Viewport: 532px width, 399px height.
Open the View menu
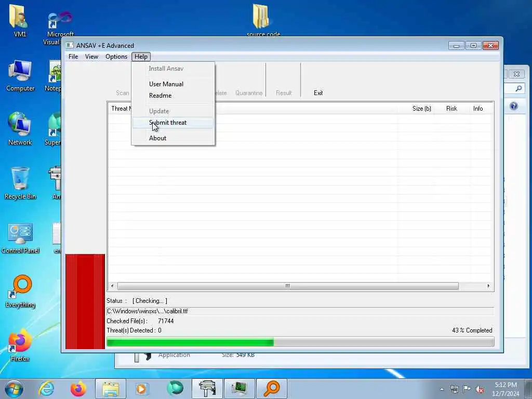pos(91,57)
